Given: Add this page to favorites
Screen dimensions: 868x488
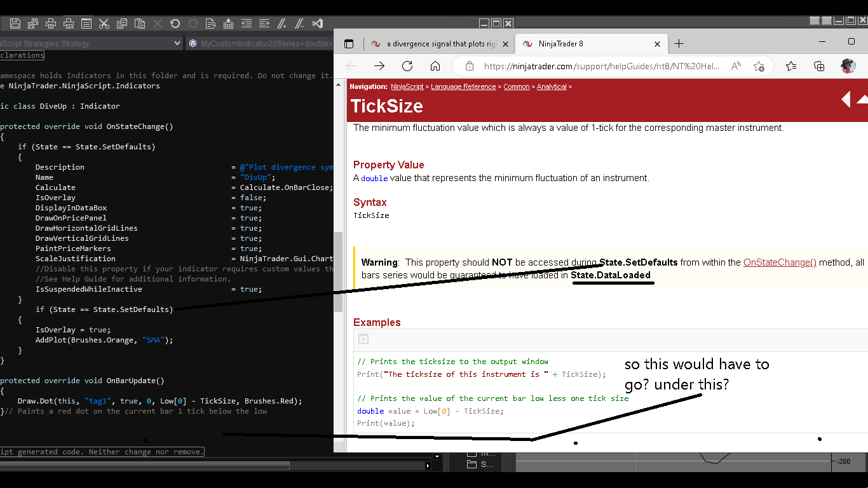Looking at the screenshot, I should (x=759, y=66).
